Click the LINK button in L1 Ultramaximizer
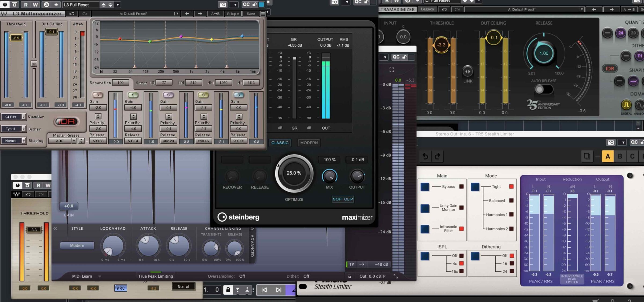644x302 pixels. pyautogui.click(x=468, y=72)
